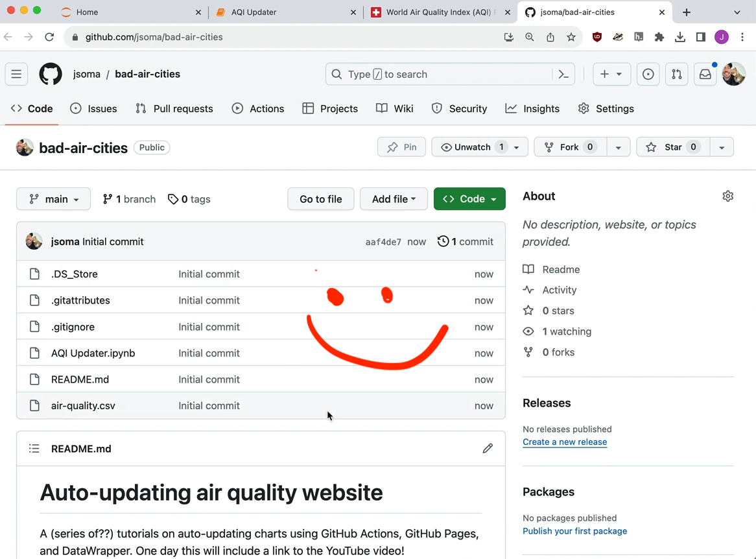756x559 pixels.
Task: Edit README.md with the pencil icon
Action: [488, 449]
